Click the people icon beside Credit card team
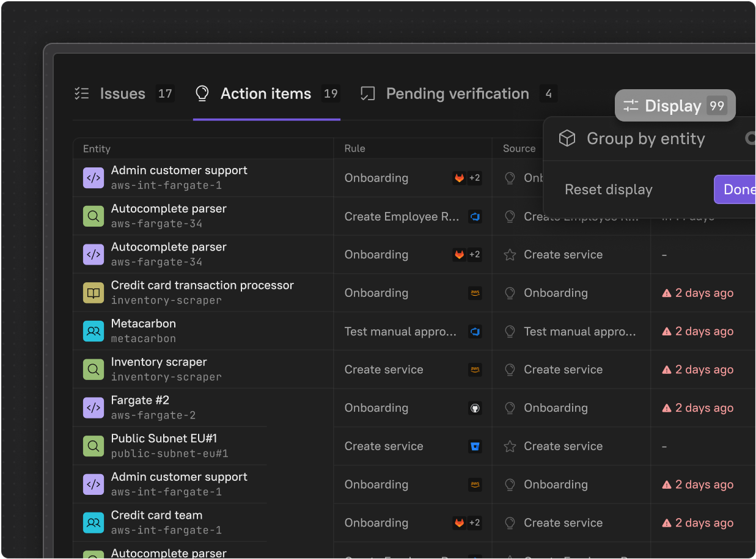 [93, 523]
